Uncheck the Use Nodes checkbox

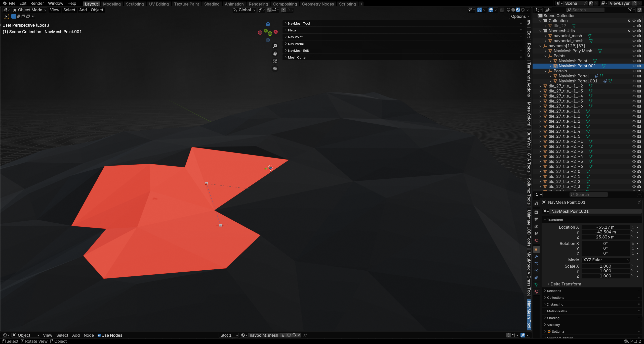click(99, 335)
